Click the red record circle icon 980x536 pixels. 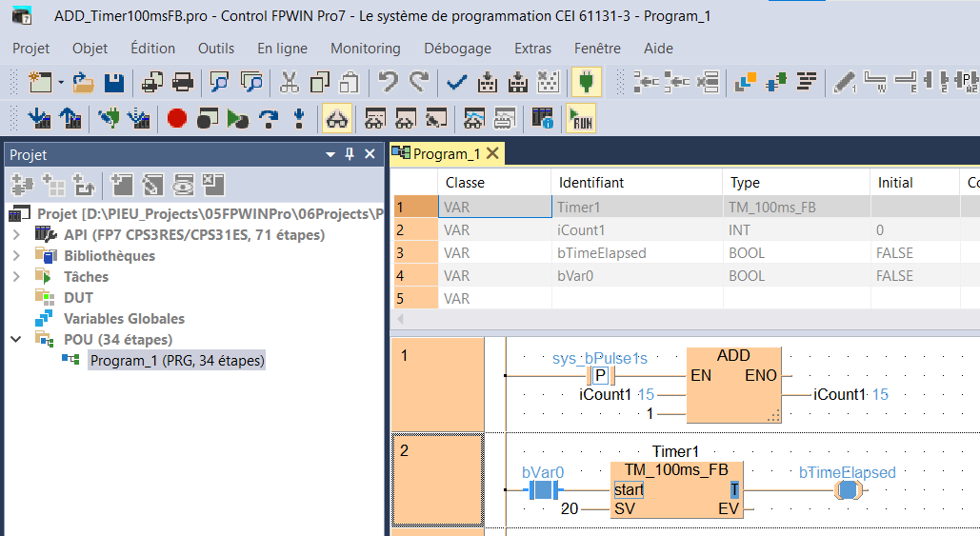[176, 119]
